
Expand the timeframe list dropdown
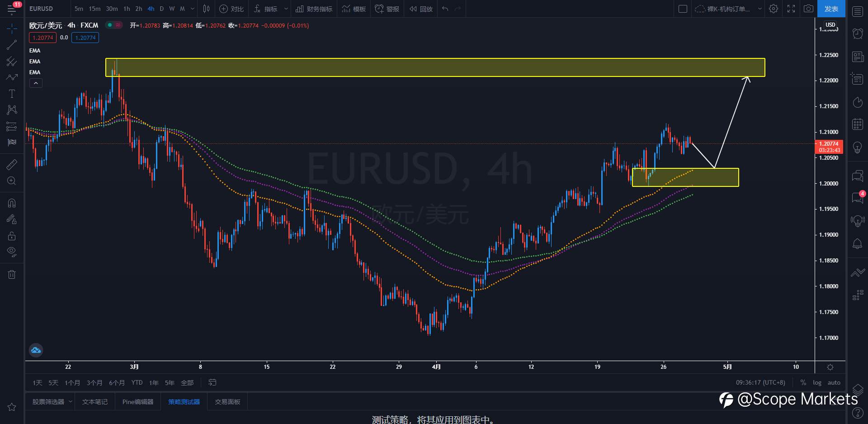click(193, 9)
